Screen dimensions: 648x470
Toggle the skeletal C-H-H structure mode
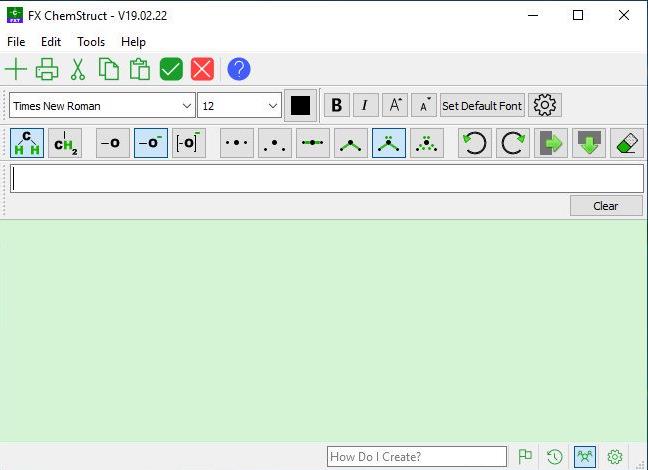click(x=27, y=143)
